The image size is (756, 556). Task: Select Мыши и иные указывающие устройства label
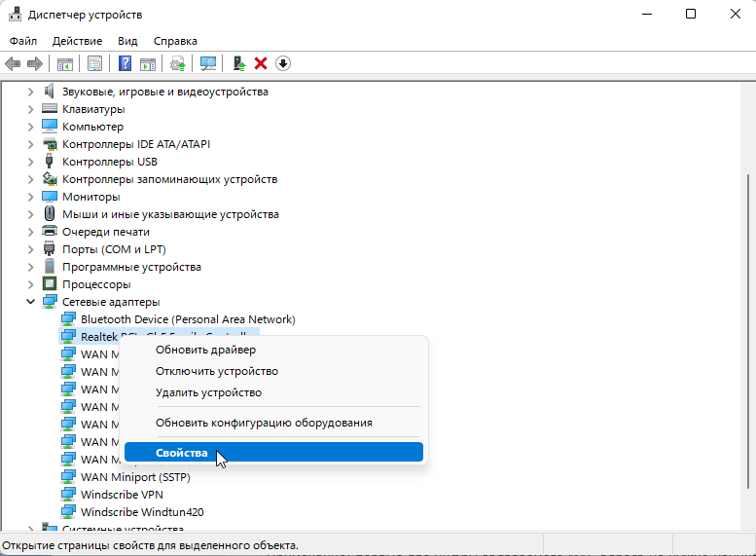[x=170, y=214]
